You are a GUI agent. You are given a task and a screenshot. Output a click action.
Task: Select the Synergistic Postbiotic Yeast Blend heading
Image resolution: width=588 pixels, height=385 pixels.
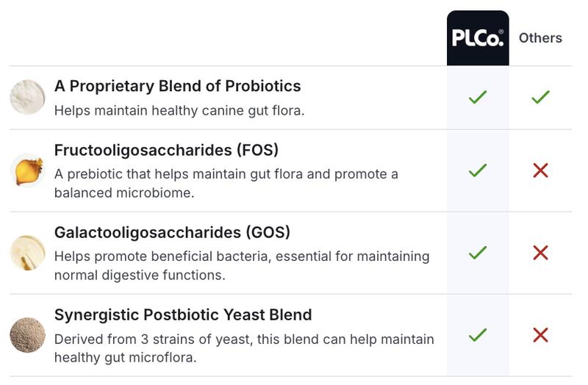pos(183,315)
